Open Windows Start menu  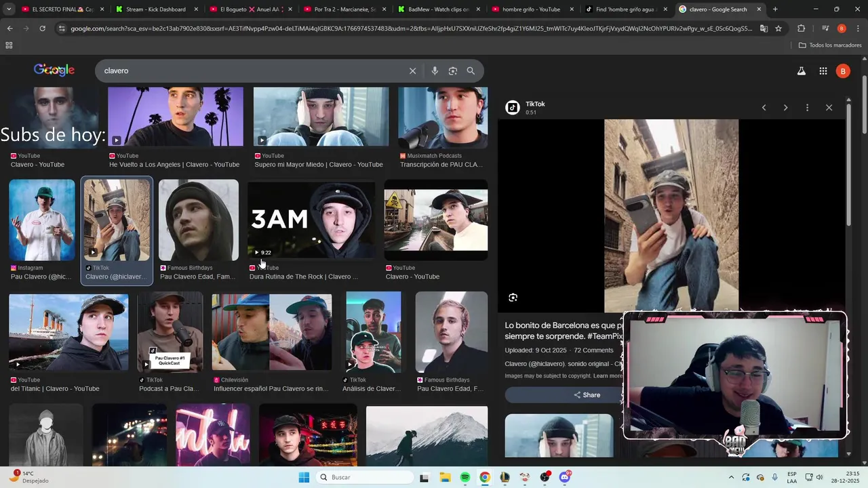[304, 477]
